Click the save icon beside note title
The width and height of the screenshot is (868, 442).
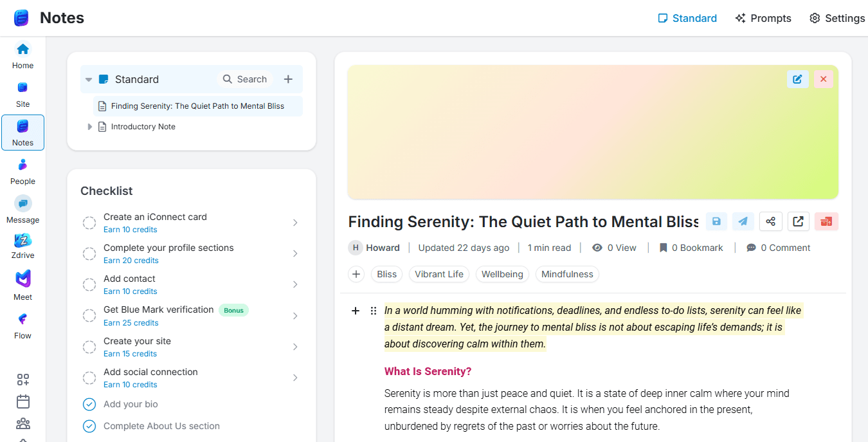click(x=716, y=221)
